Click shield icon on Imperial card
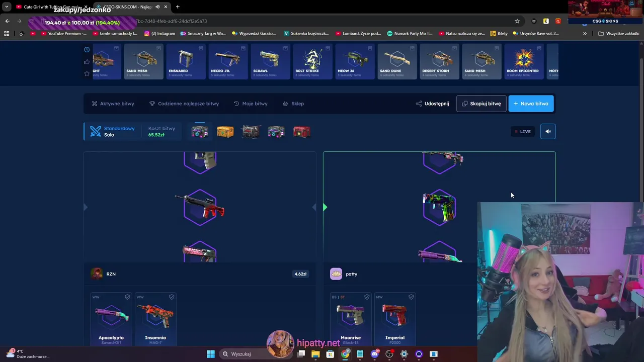 tap(411, 297)
